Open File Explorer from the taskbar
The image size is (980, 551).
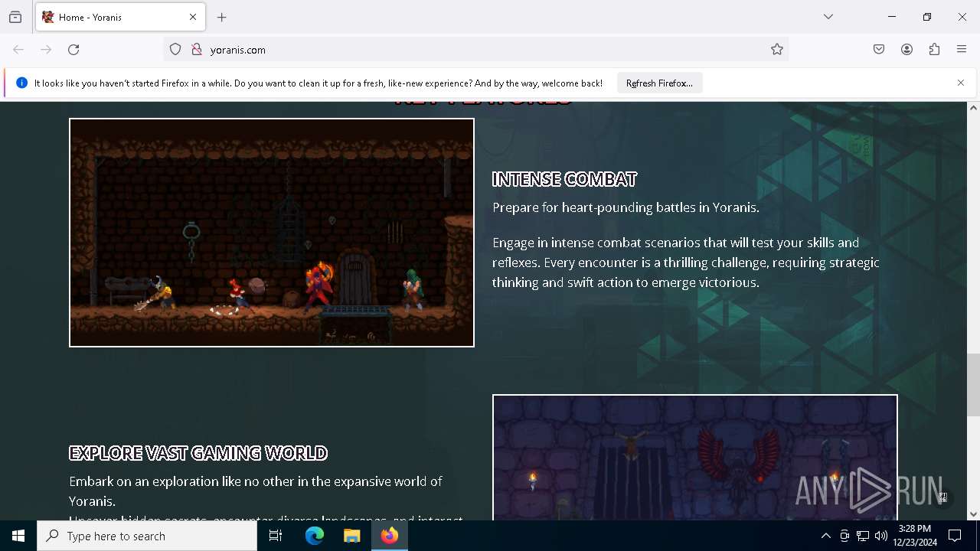[x=351, y=536]
